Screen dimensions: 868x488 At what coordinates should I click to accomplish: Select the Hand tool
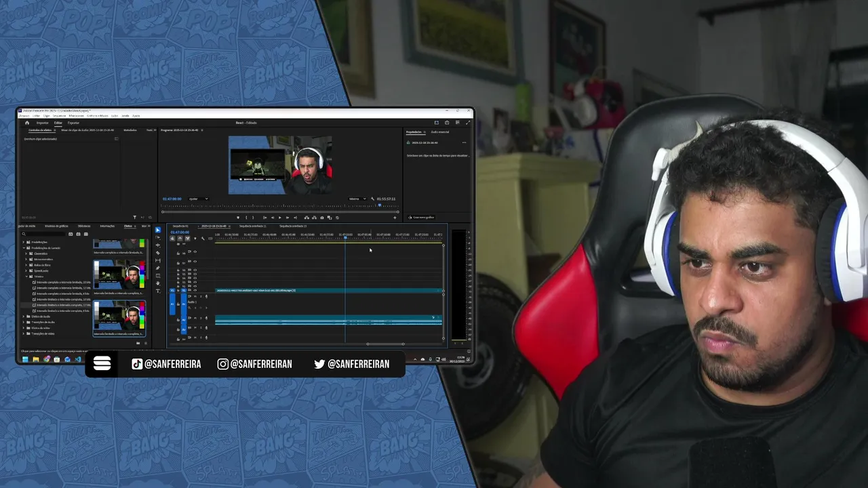point(158,283)
